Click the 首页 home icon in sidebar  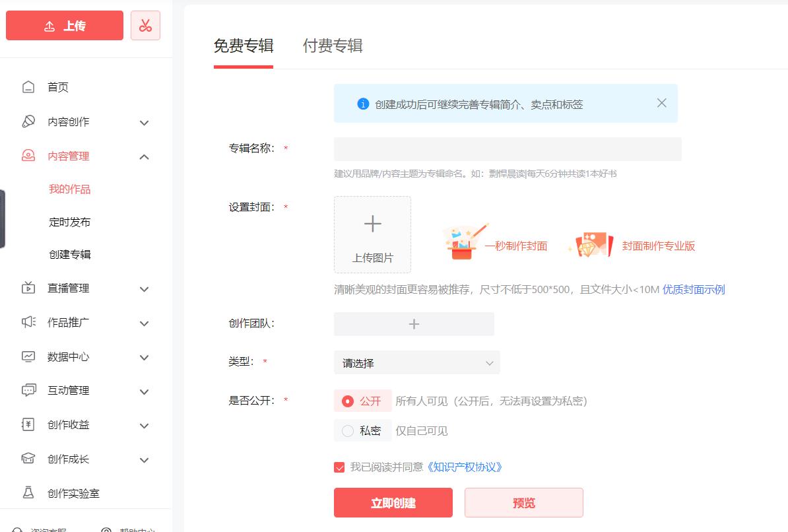(x=28, y=87)
